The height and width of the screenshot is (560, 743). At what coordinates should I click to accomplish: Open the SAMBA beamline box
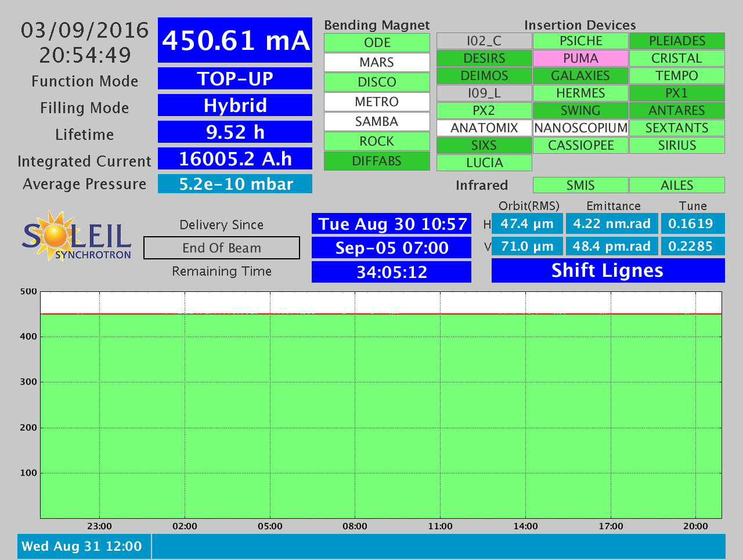(x=377, y=121)
